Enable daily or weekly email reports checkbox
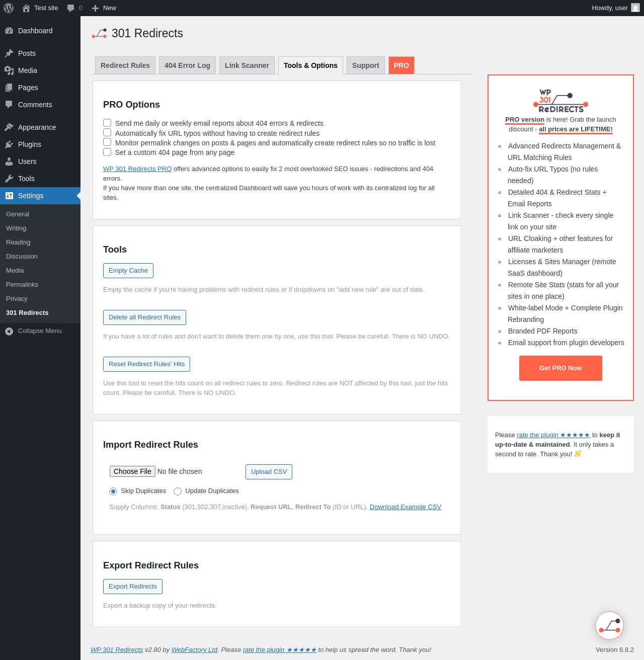This screenshot has width=644, height=660. [107, 123]
